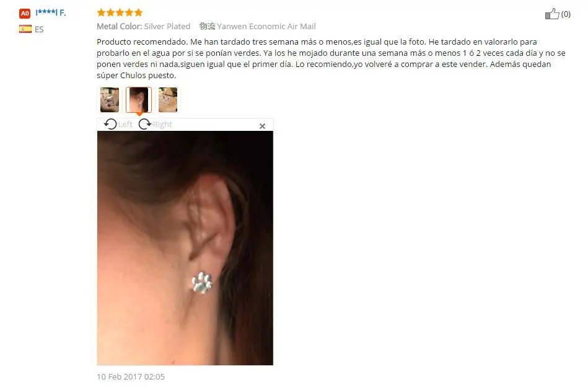This screenshot has height=387, width=588.
Task: Click the five-star rating
Action: [120, 13]
